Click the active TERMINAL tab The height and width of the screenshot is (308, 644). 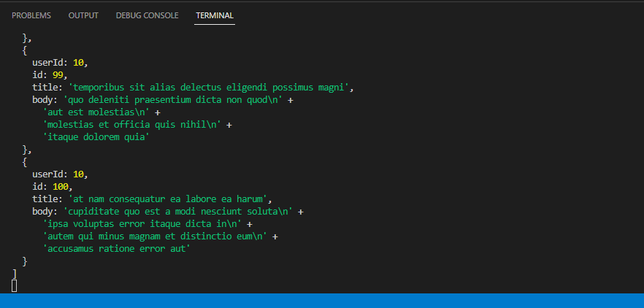coord(215,15)
